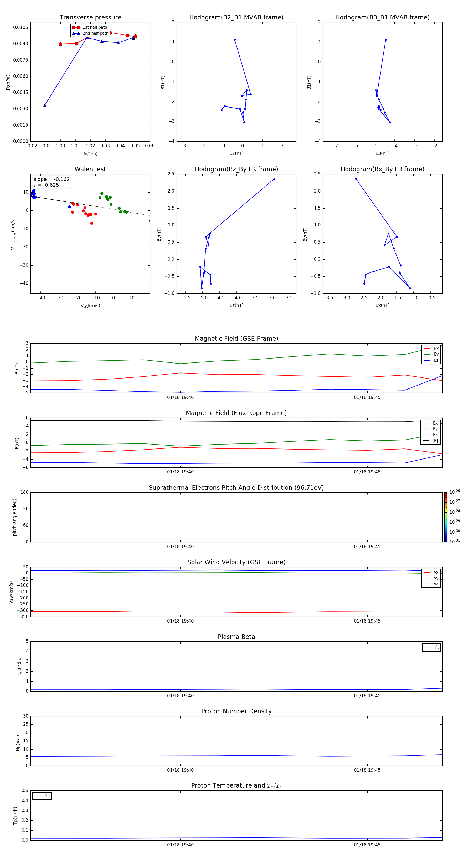The image size is (473, 868).
Task: Click the pitch angle color scale bar
Action: point(446,517)
